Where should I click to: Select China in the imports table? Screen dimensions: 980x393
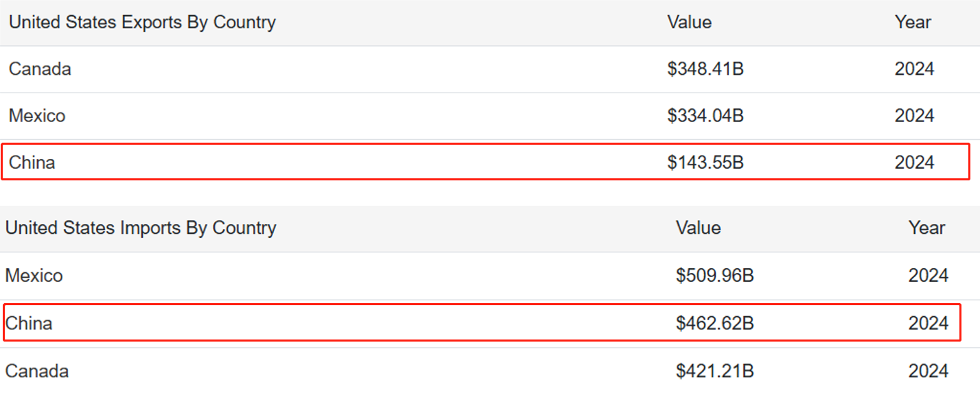click(x=29, y=323)
